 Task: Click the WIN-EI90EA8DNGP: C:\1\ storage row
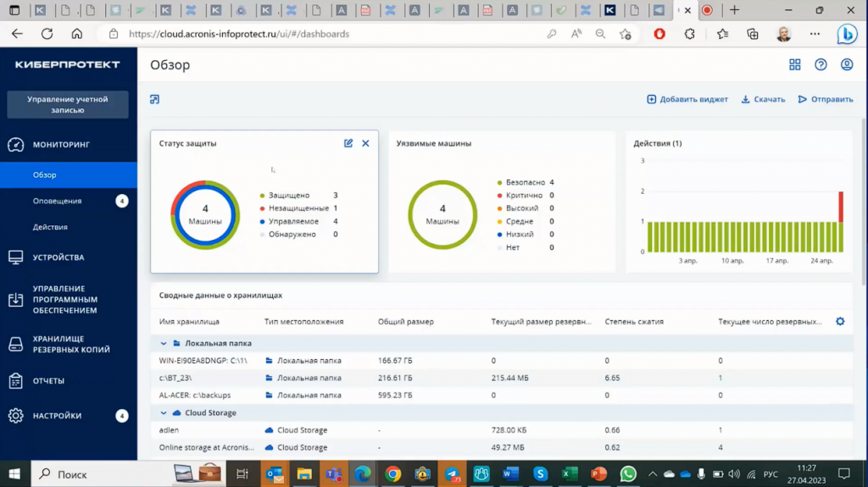[501, 361]
